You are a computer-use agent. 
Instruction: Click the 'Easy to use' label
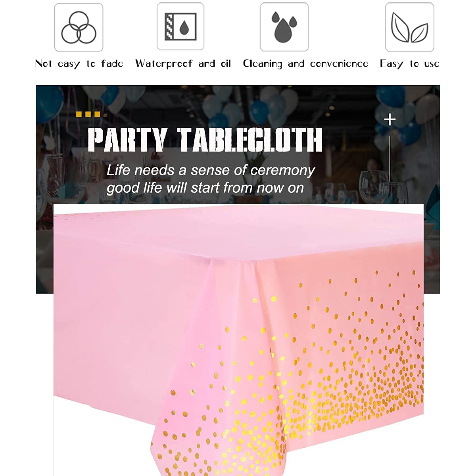(410, 64)
